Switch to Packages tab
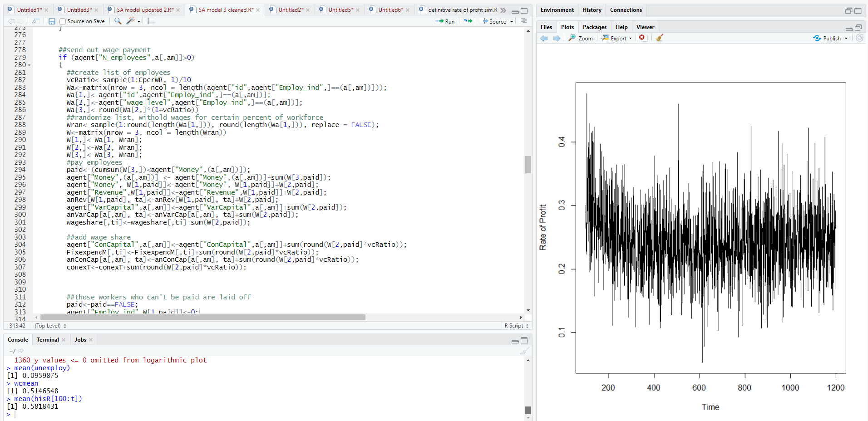The image size is (868, 421). click(595, 27)
